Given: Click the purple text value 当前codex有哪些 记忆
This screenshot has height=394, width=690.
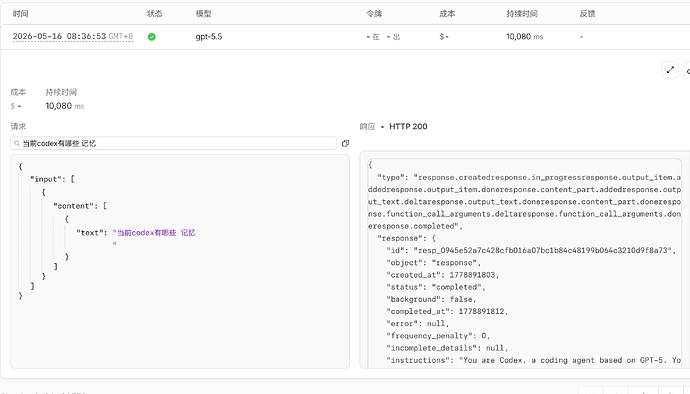Looking at the screenshot, I should point(156,233).
